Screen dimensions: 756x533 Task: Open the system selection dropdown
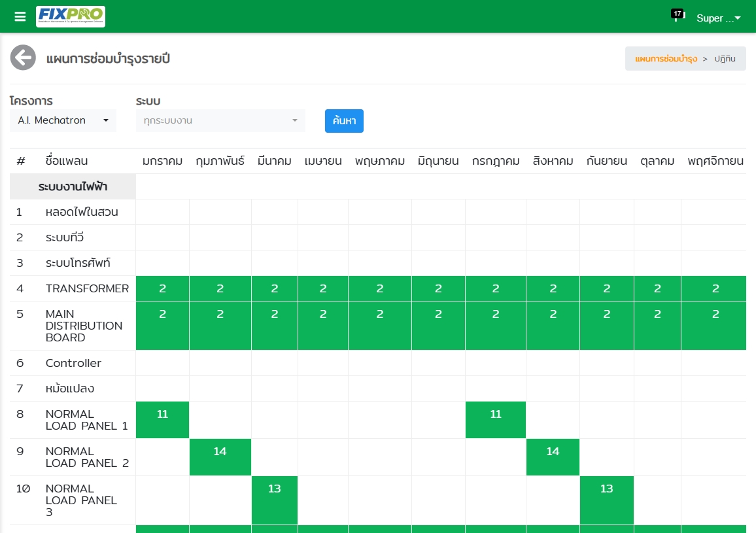(x=220, y=120)
